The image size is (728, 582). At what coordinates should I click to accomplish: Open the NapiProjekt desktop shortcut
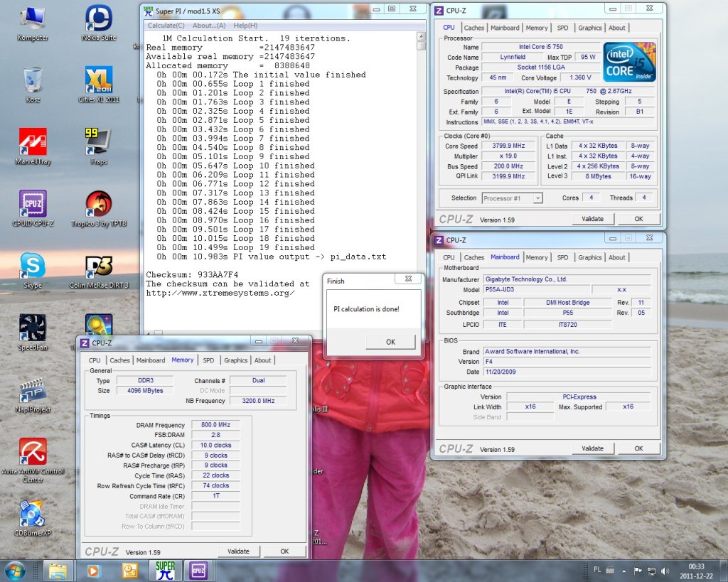tap(33, 394)
